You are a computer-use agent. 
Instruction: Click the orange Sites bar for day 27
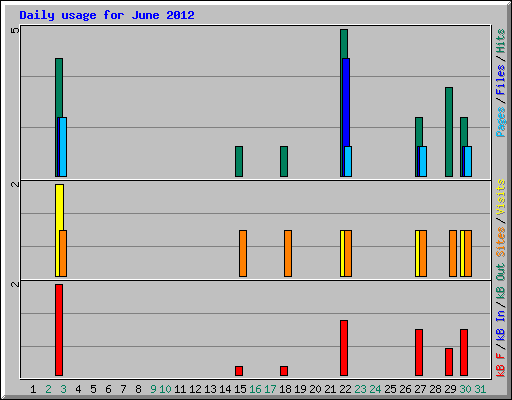(423, 253)
